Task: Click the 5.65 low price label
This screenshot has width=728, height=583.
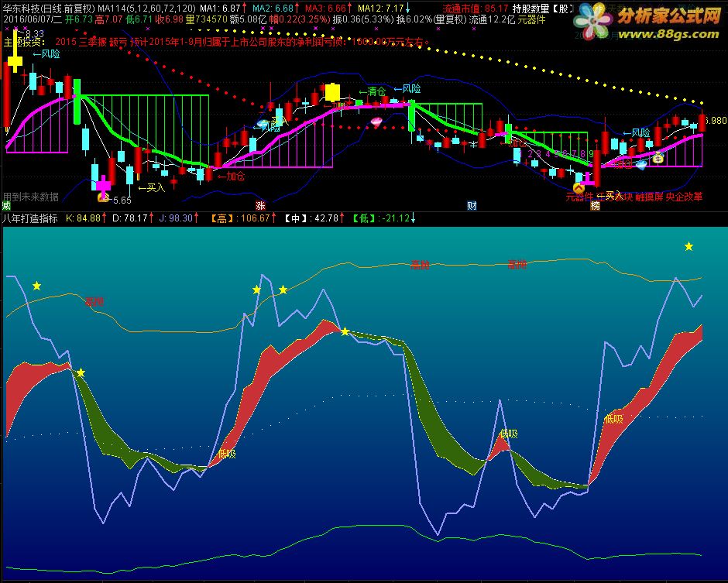Action: pyautogui.click(x=122, y=200)
